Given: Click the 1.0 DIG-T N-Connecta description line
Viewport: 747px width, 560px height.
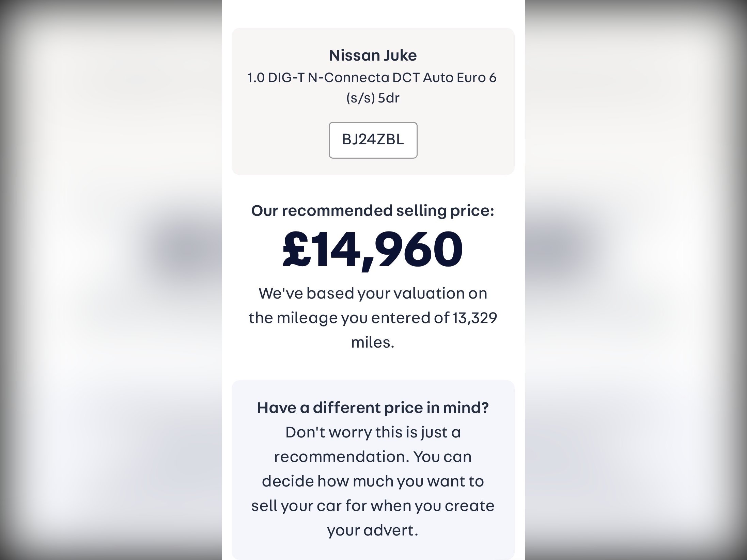Looking at the screenshot, I should [x=372, y=78].
